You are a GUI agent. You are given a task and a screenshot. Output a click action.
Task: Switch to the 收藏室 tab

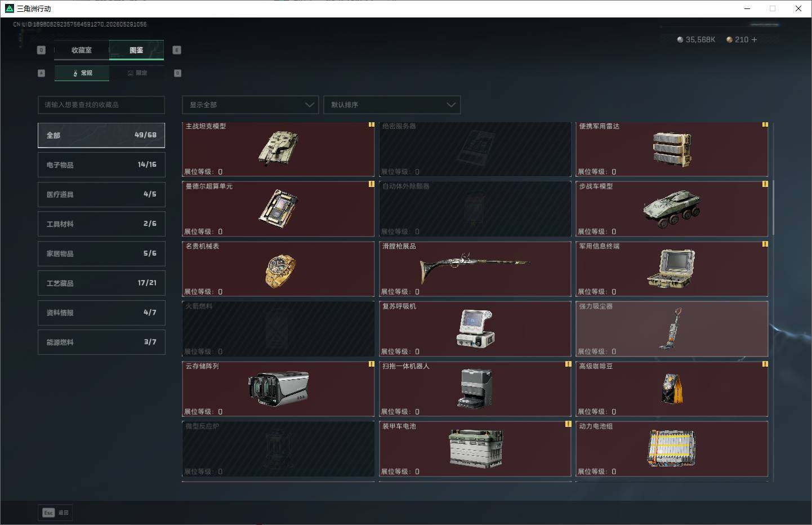click(82, 50)
